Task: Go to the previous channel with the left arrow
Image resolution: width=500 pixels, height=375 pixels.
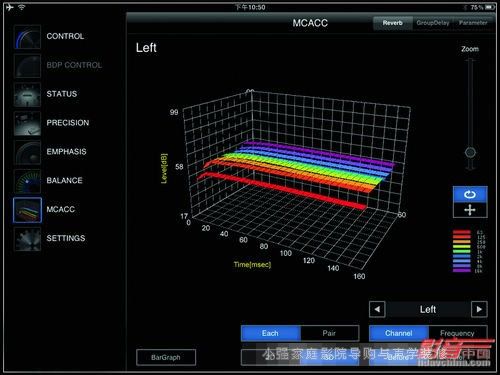Action: [x=377, y=309]
